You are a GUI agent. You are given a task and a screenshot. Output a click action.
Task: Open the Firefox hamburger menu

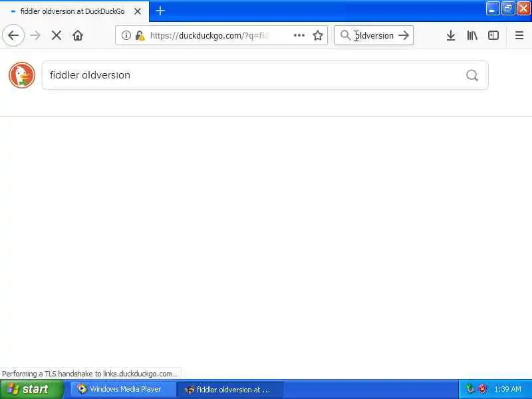tap(519, 35)
